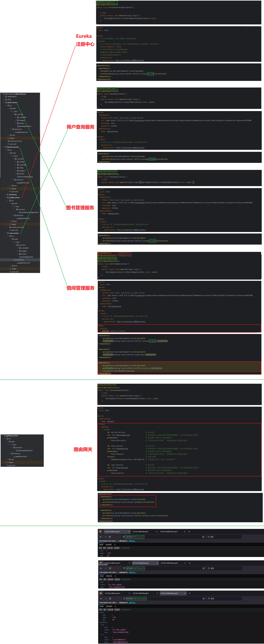Collapse the book-service module node
Image resolution: width=264 pixels, height=644 pixels.
(x=3, y=102)
